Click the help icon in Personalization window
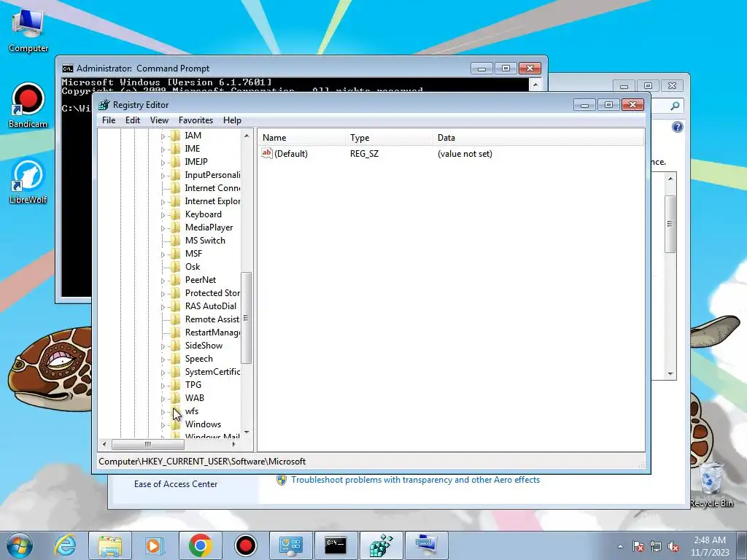 pos(677,127)
